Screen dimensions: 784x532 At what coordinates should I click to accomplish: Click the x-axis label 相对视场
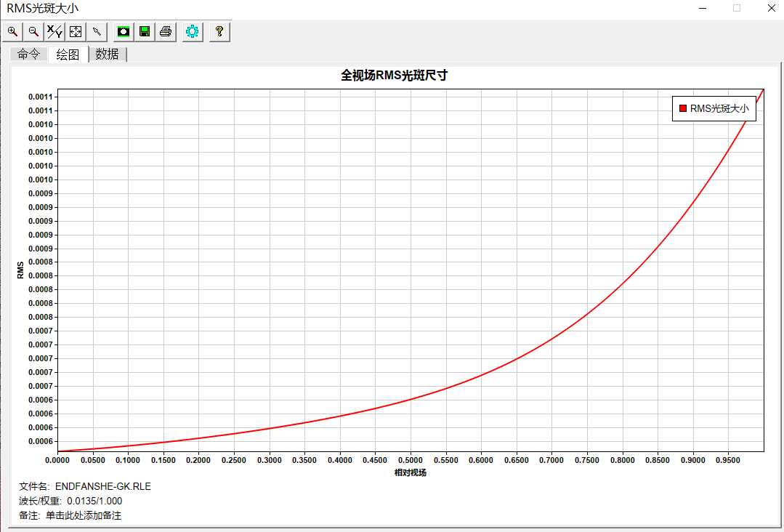(x=410, y=472)
